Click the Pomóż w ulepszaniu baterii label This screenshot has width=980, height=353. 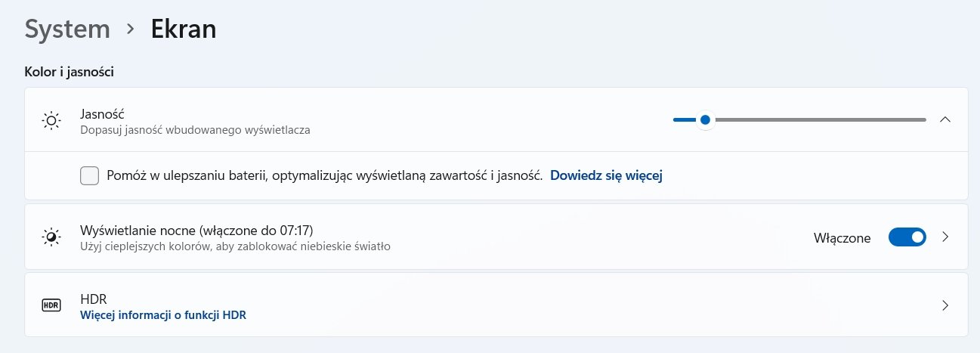point(325,175)
